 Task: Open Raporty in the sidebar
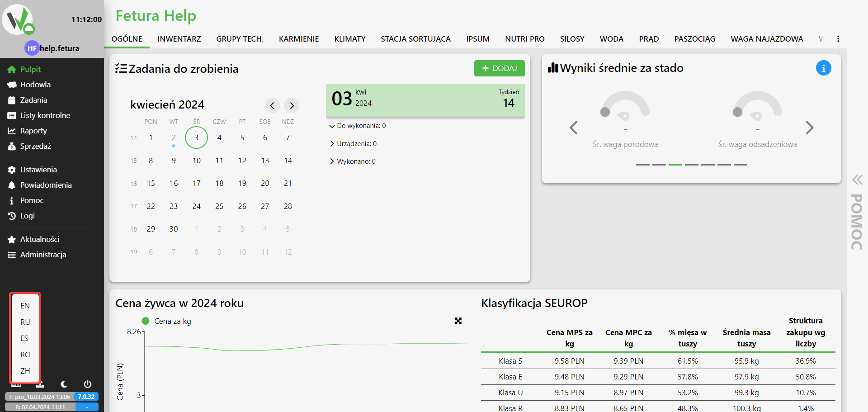click(x=33, y=131)
